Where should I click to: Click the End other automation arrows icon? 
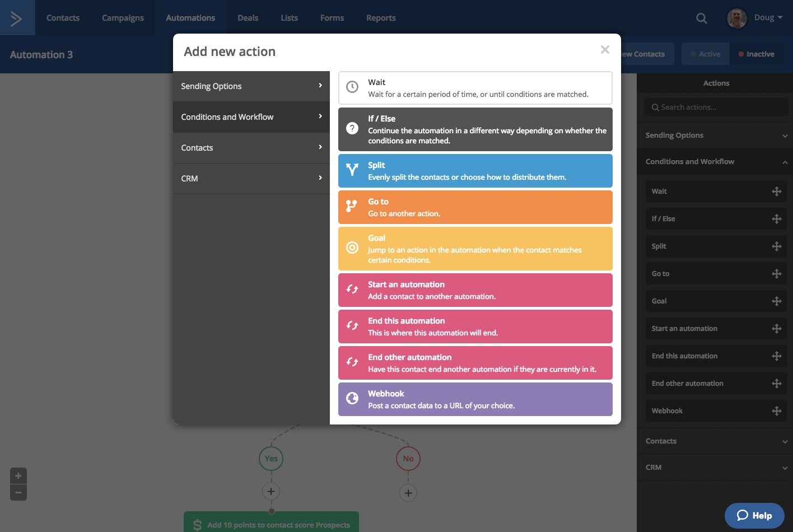click(352, 362)
